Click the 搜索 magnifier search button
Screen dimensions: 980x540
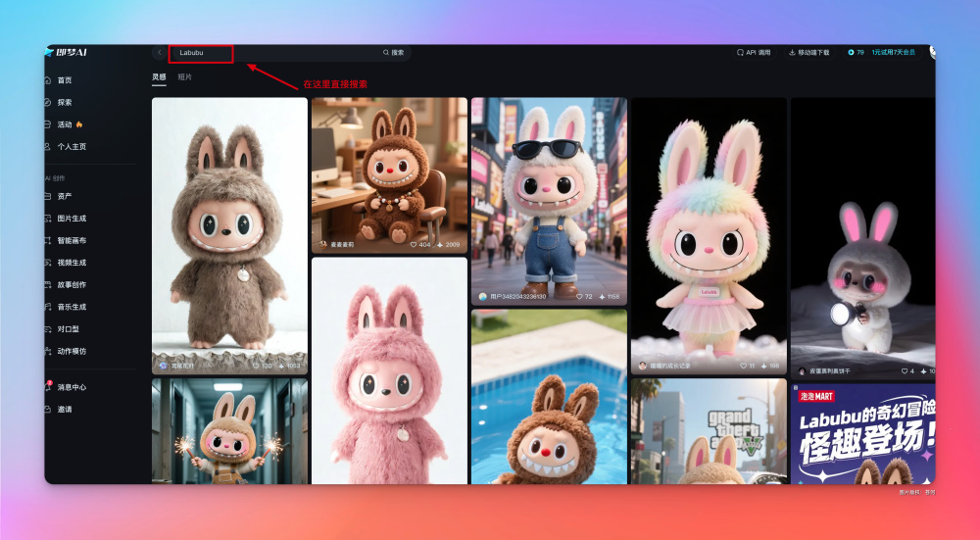pyautogui.click(x=394, y=53)
